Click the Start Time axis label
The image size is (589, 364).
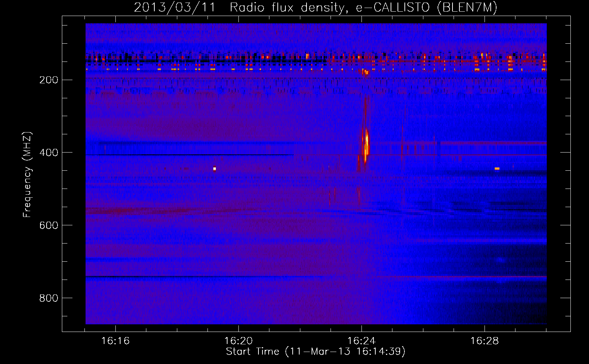316,352
